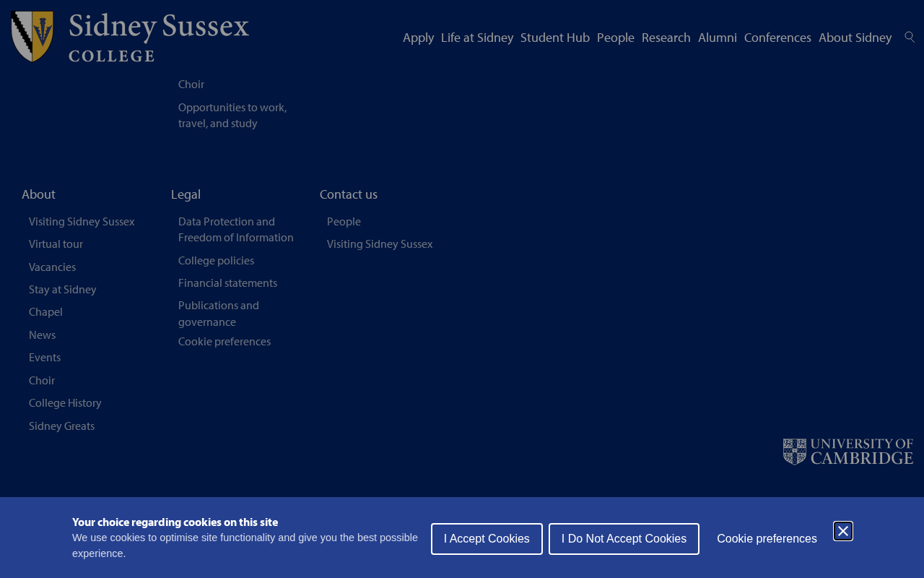Open People link under Contact us
The width and height of the screenshot is (924, 578).
coord(344,222)
